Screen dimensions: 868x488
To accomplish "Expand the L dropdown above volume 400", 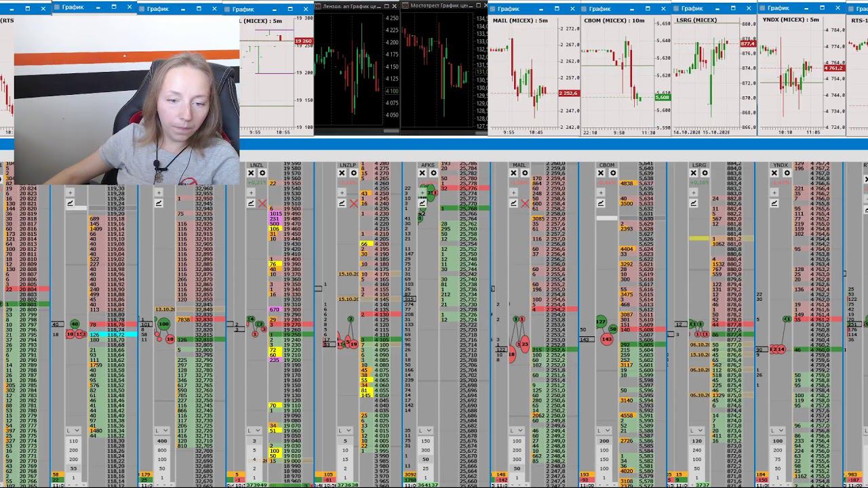I will [161, 430].
